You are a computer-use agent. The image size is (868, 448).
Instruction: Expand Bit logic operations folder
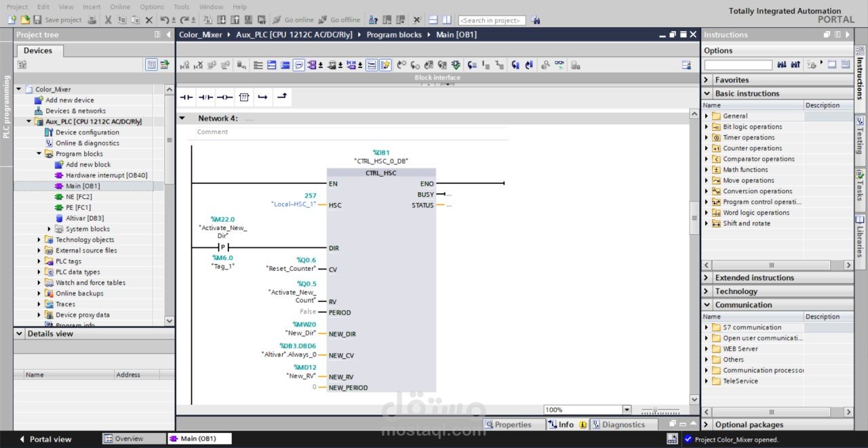point(707,127)
